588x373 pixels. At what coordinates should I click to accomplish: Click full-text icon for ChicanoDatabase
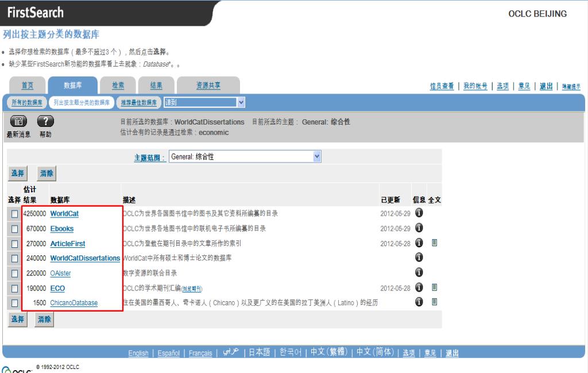pyautogui.click(x=434, y=302)
